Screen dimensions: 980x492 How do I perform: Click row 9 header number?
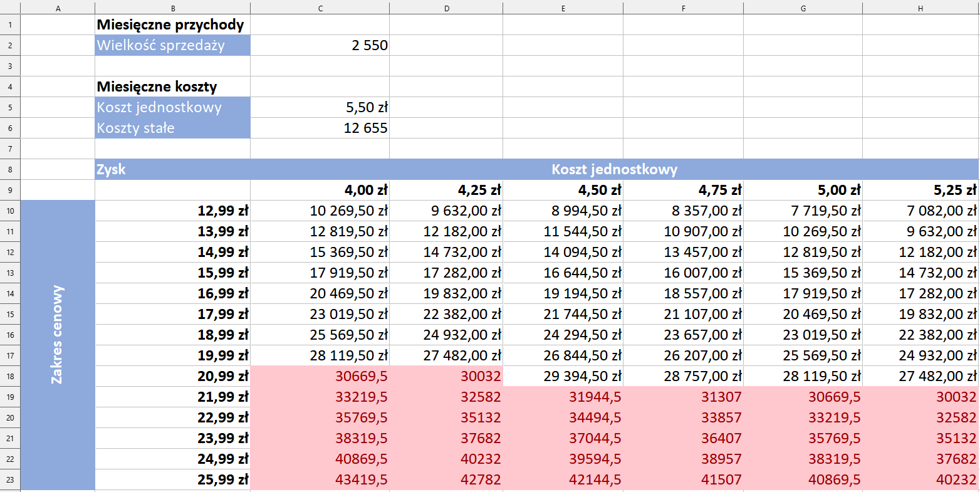point(10,190)
